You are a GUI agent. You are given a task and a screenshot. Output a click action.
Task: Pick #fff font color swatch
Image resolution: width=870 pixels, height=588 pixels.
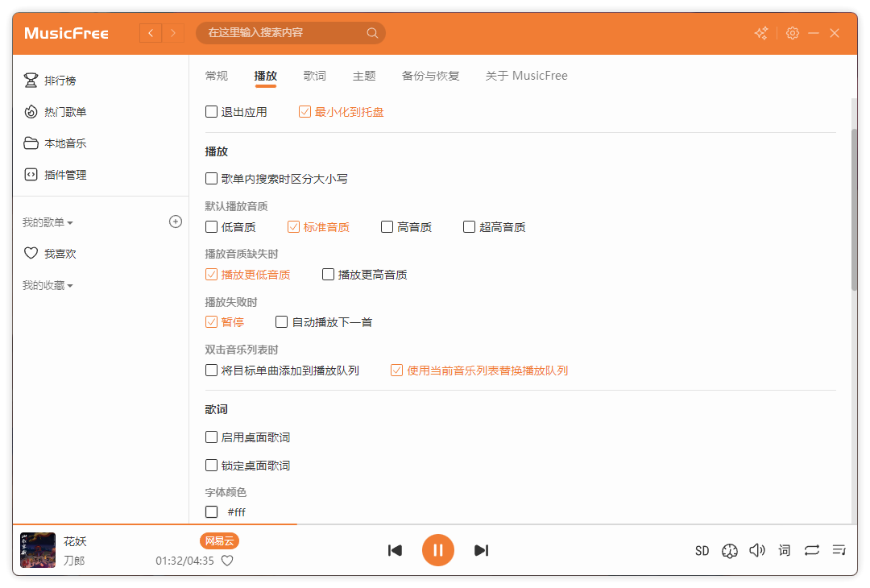211,511
